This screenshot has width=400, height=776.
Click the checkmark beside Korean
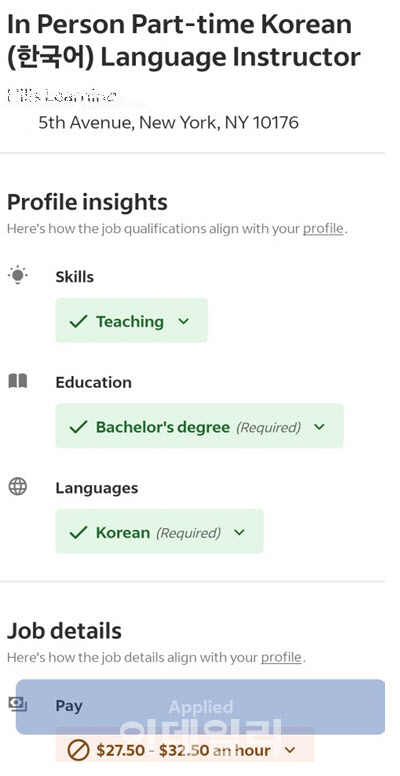coord(78,533)
